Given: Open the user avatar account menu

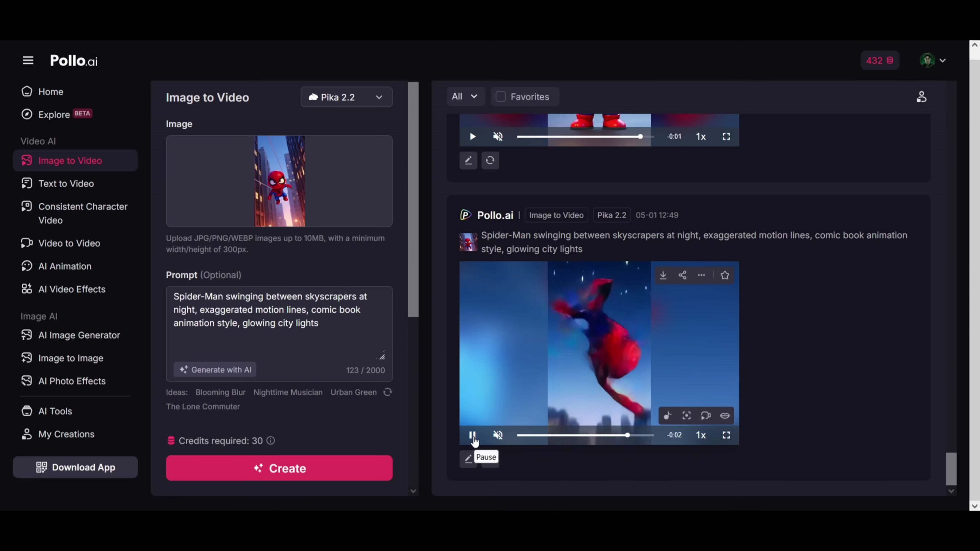Looking at the screenshot, I should pos(933,60).
